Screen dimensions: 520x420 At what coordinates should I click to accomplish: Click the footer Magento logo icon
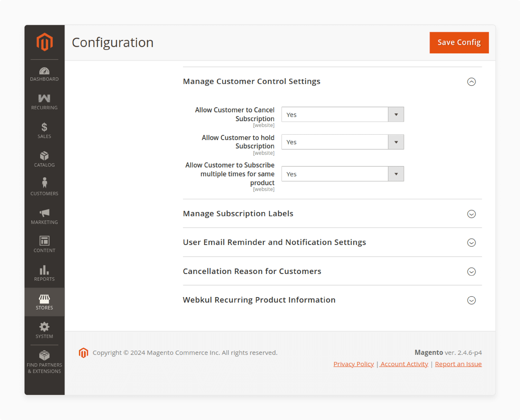click(x=83, y=353)
